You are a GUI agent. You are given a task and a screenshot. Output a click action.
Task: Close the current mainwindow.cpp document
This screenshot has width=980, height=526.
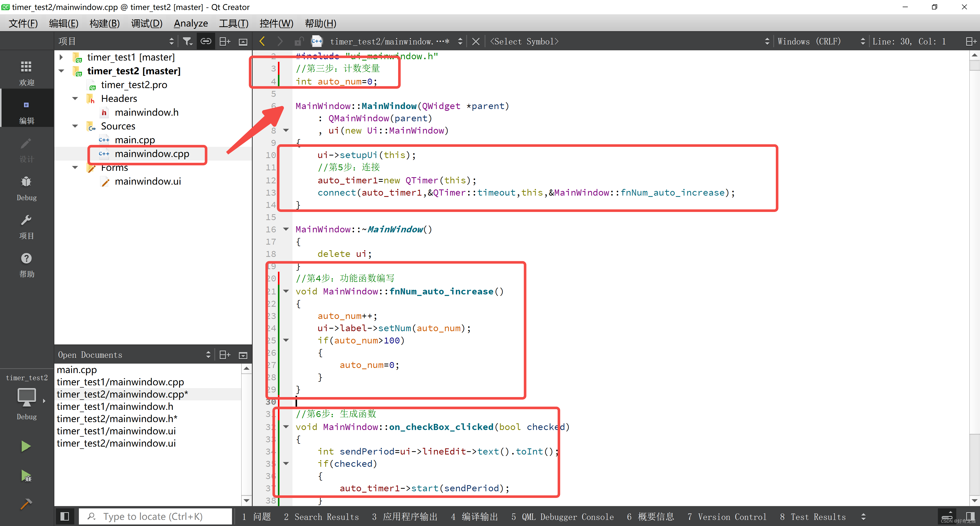coord(475,41)
